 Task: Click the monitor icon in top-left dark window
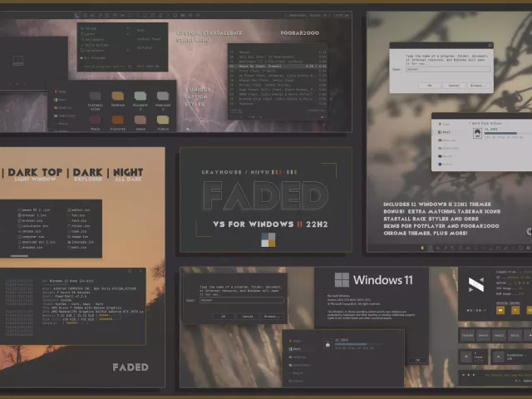(x=18, y=61)
